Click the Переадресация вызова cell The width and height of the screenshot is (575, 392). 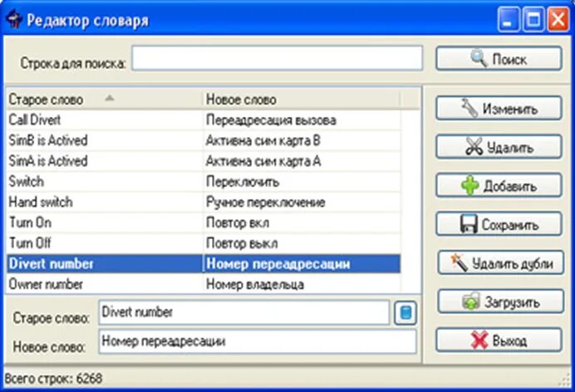[302, 120]
